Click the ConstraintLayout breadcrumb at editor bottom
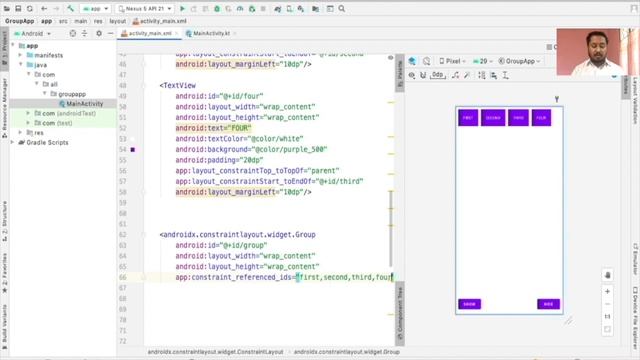Image resolution: width=640 pixels, height=360 pixels. [x=215, y=352]
